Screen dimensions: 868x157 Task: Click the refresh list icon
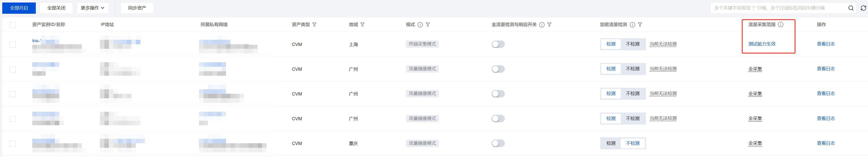tap(863, 8)
